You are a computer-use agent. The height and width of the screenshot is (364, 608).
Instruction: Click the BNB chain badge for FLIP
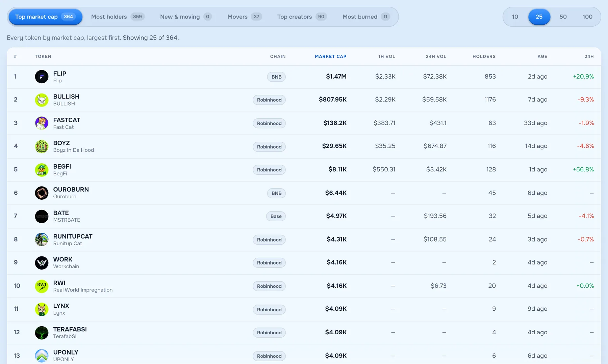click(x=276, y=77)
